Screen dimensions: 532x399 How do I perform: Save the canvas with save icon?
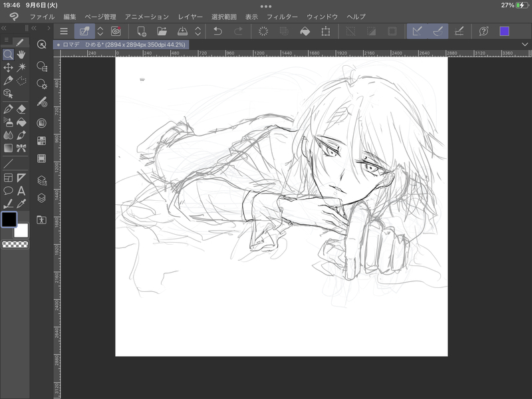182,31
